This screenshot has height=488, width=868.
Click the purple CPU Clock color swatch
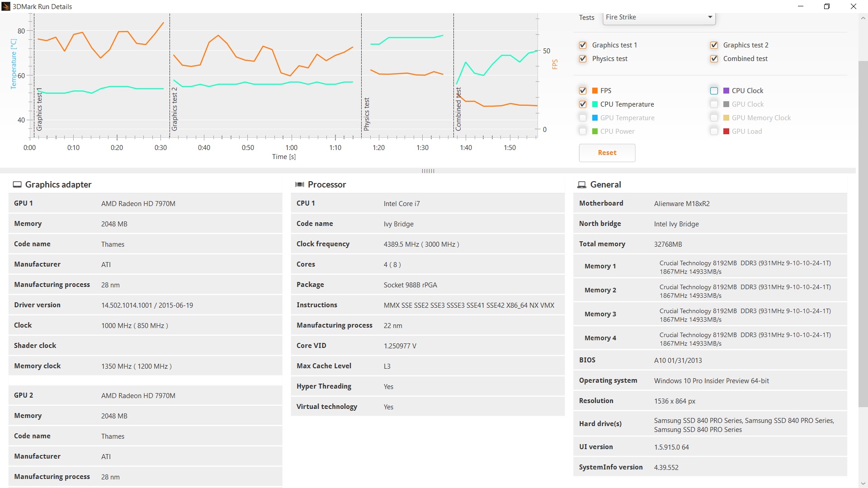726,91
